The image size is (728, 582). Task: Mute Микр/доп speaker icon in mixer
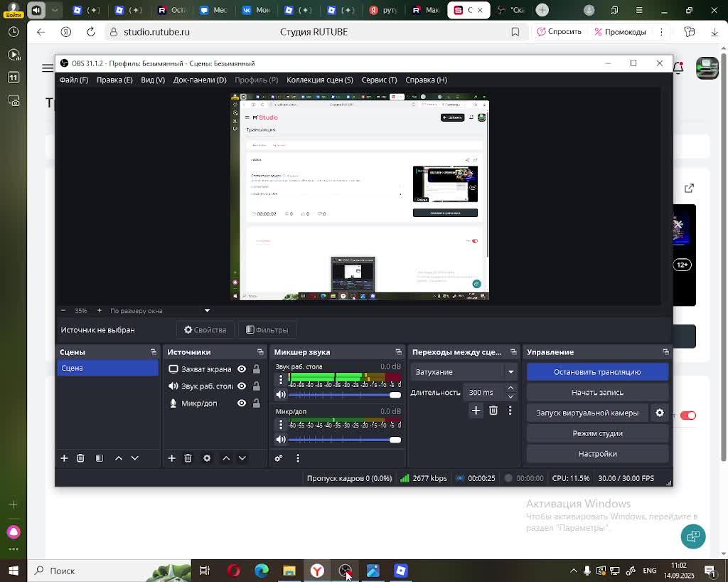pos(280,440)
